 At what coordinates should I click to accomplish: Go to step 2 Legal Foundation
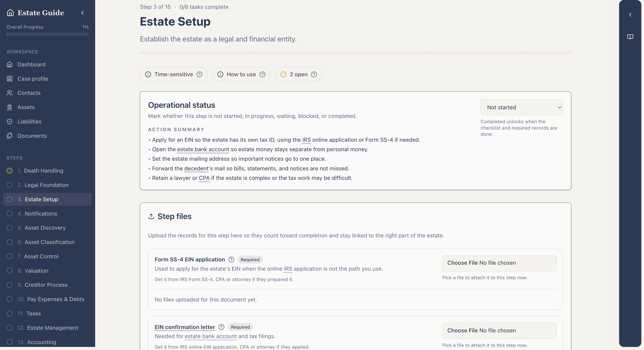(48, 185)
